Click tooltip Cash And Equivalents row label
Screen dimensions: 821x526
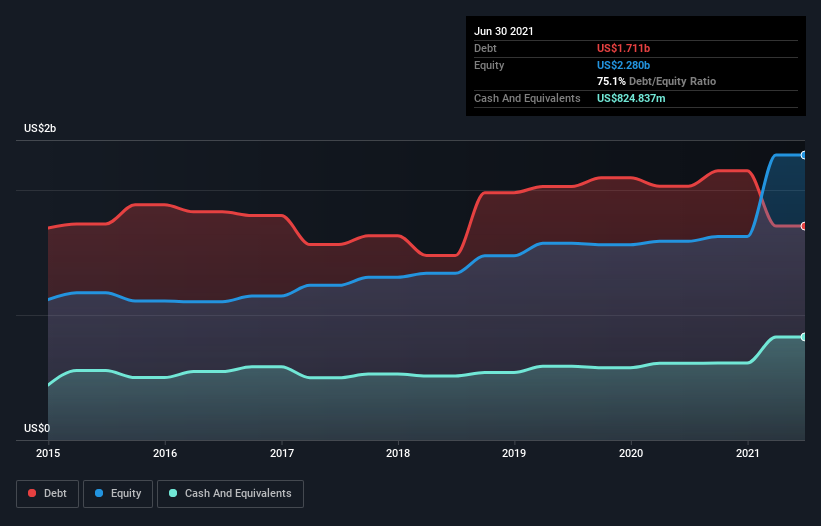coord(527,98)
